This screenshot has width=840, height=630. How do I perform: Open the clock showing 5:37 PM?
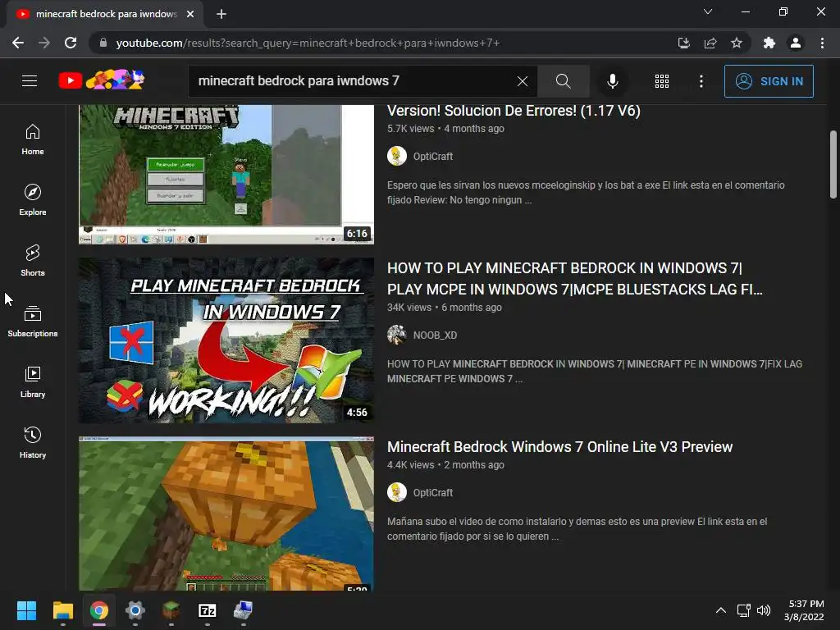(804, 610)
